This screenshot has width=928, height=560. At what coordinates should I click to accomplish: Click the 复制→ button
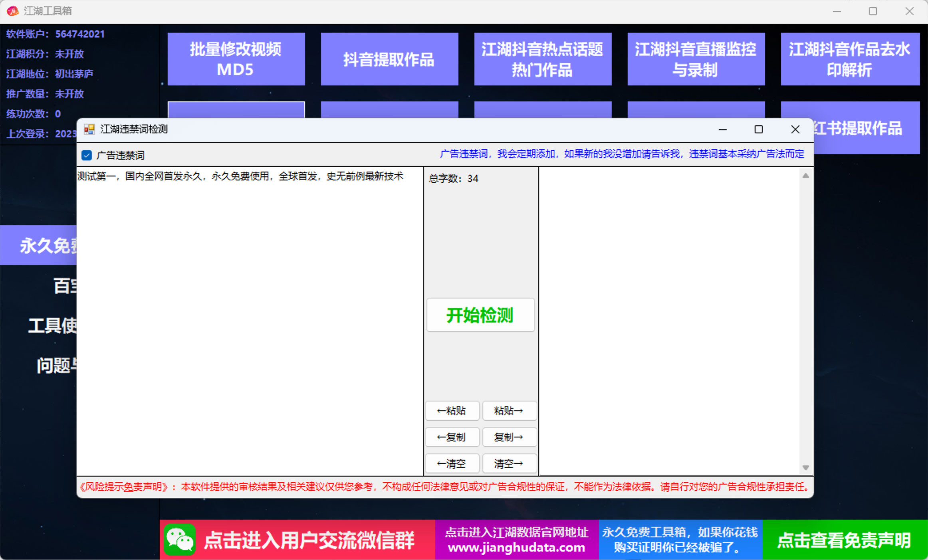(x=510, y=437)
